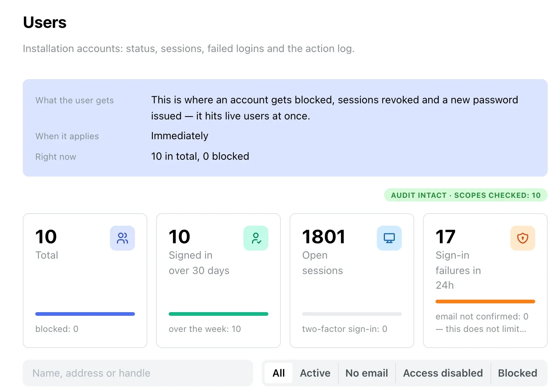Click the 1801 open sessions count
This screenshot has width=555, height=392.
pyautogui.click(x=324, y=237)
